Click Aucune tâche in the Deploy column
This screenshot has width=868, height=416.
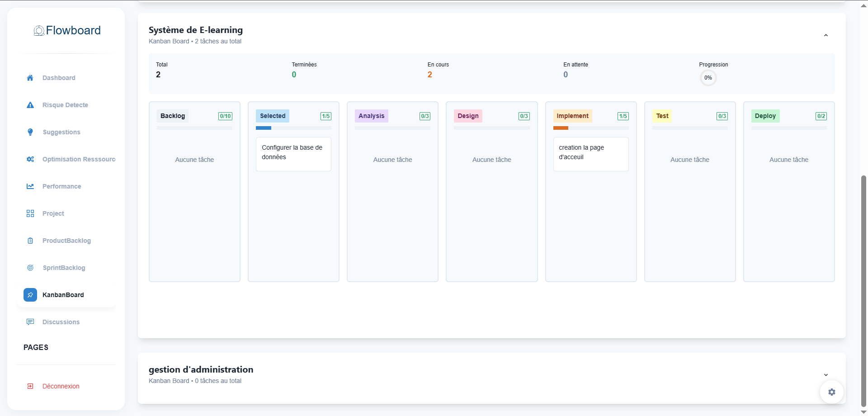[789, 160]
